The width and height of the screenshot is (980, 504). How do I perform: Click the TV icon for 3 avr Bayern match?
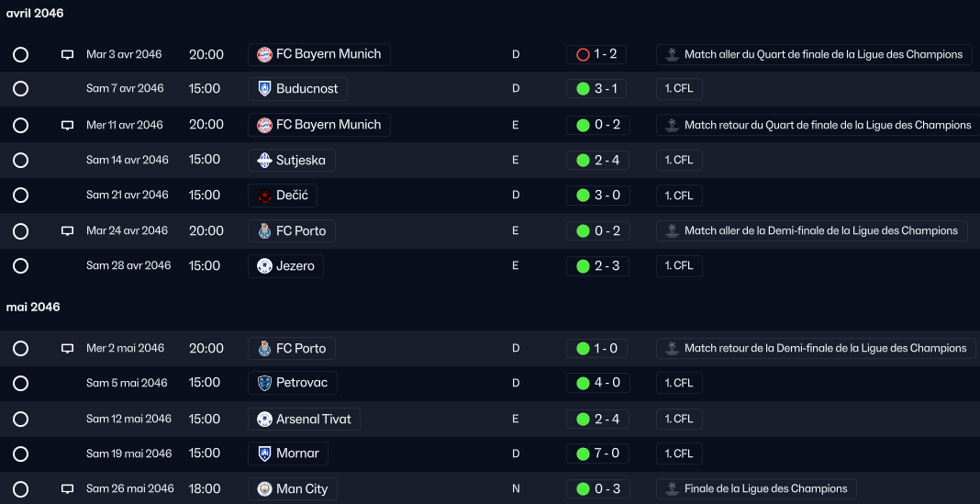coord(67,55)
